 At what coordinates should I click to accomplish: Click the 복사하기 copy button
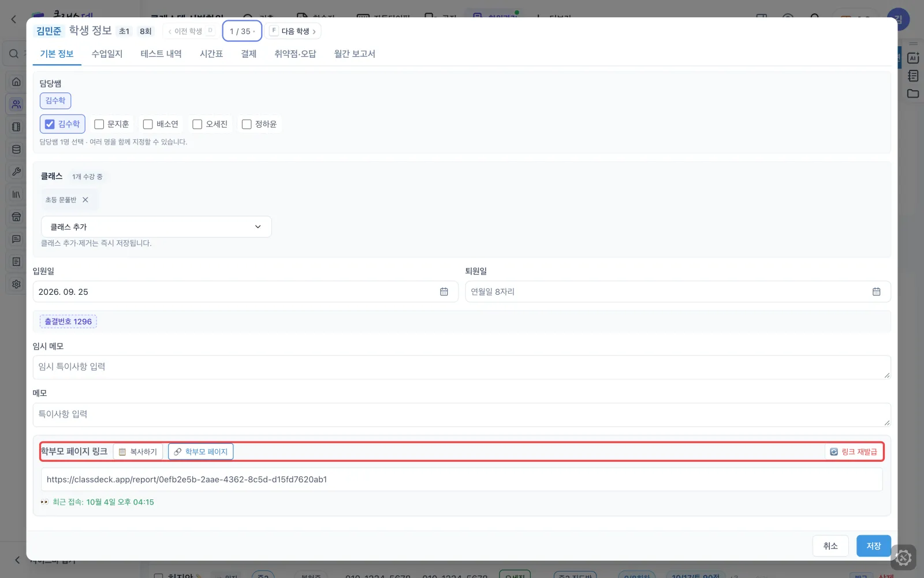[x=138, y=452]
